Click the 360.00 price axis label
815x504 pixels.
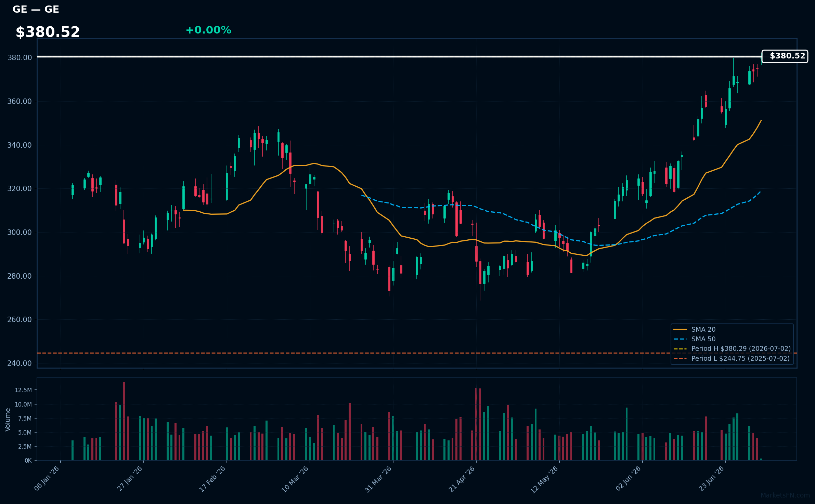point(20,101)
